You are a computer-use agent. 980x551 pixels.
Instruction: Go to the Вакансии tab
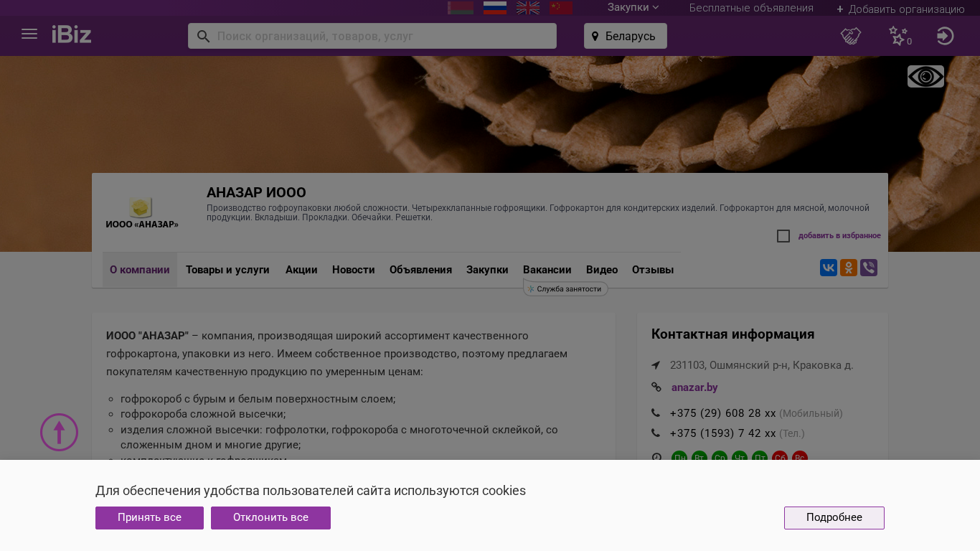[547, 270]
